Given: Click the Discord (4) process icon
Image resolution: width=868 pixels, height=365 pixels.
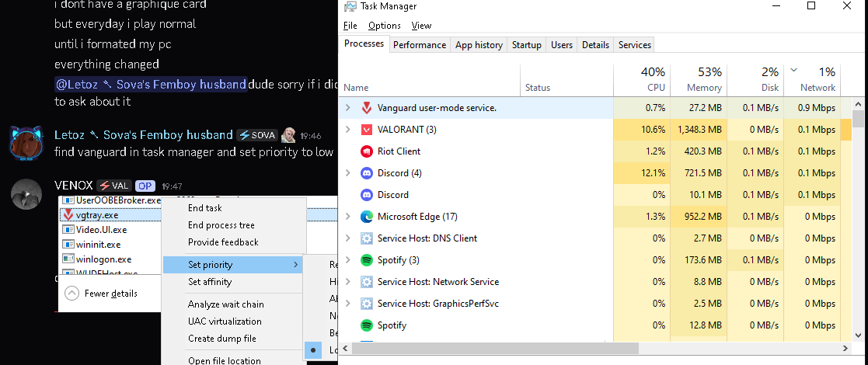Looking at the screenshot, I should pos(367,173).
